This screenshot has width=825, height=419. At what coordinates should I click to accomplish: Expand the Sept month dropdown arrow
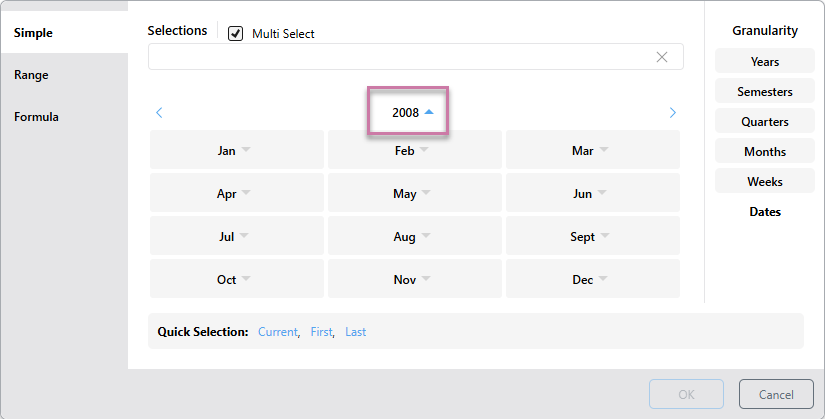click(x=604, y=237)
